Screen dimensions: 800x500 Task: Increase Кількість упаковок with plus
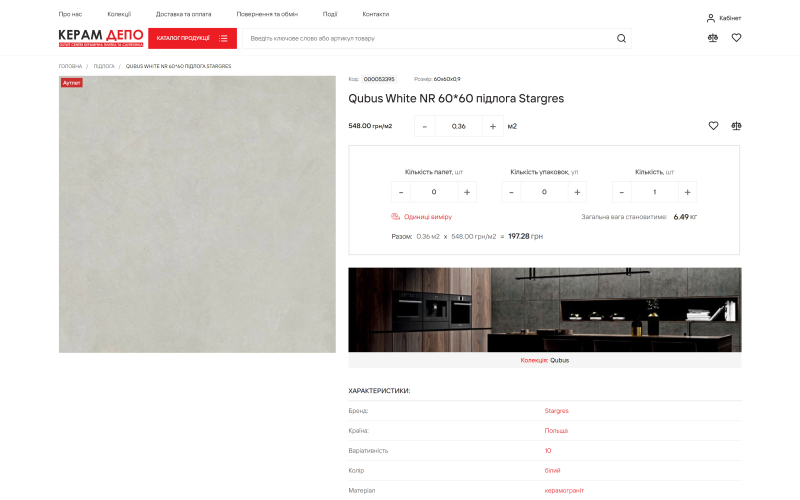point(577,192)
